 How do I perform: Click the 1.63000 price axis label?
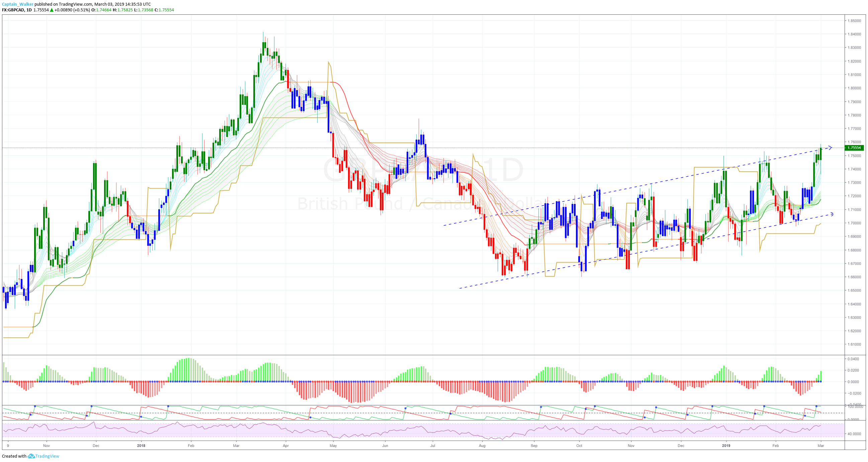(854, 318)
